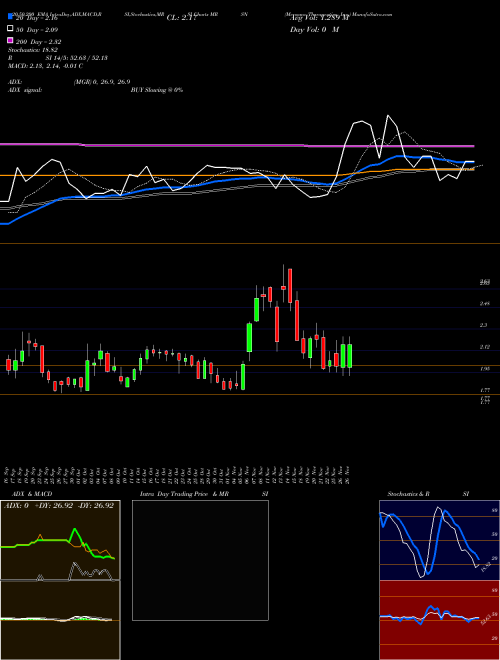Click the '(MGR) 0, 26.9, 26.9' ADX values

pos(102,82)
